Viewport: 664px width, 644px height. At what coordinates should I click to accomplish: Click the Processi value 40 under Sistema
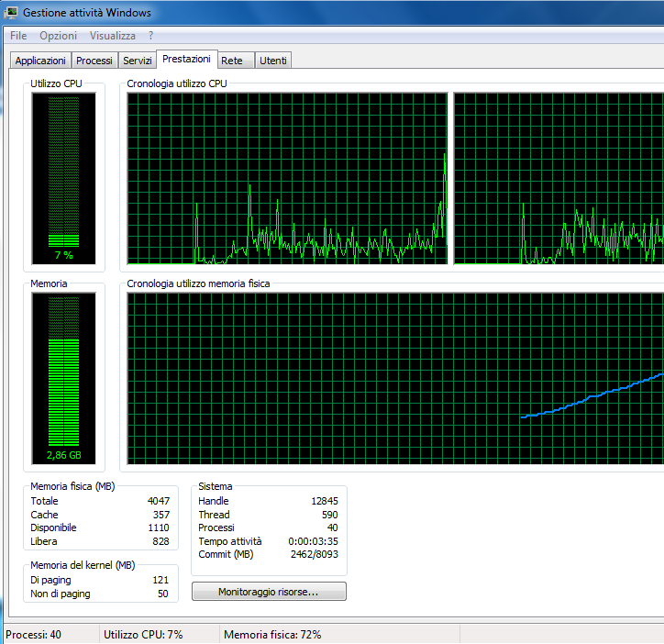pyautogui.click(x=332, y=527)
